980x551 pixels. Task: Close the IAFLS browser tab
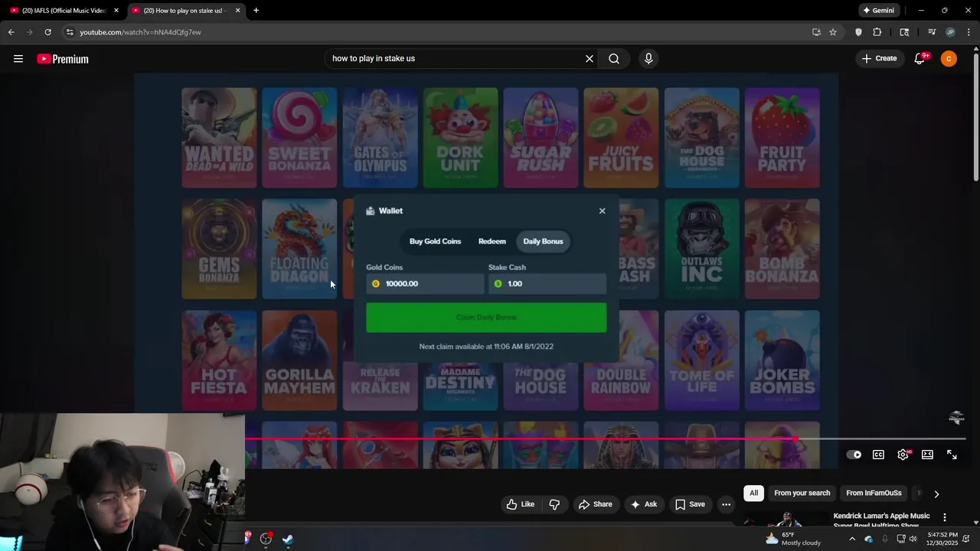click(x=116, y=11)
